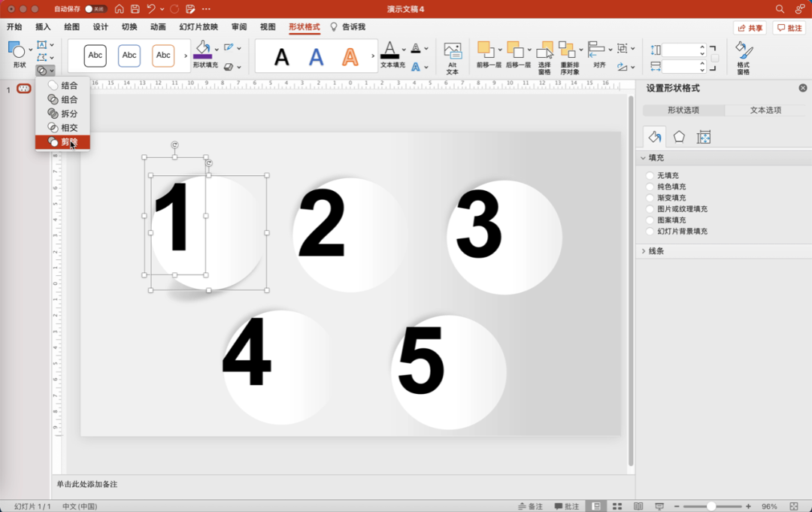Image resolution: width=812 pixels, height=512 pixels.
Task: Select the Effects pentagon tab icon
Action: [x=679, y=137]
